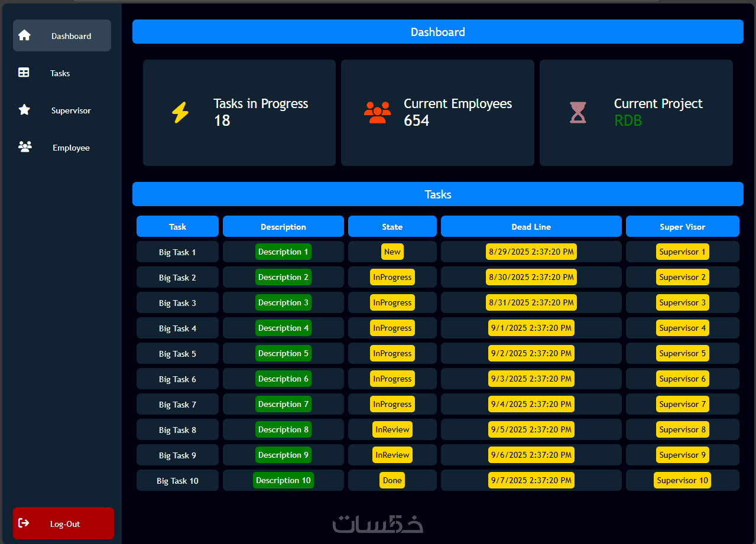
Task: Click the orange users icon in Current Employees
Action: (x=377, y=112)
